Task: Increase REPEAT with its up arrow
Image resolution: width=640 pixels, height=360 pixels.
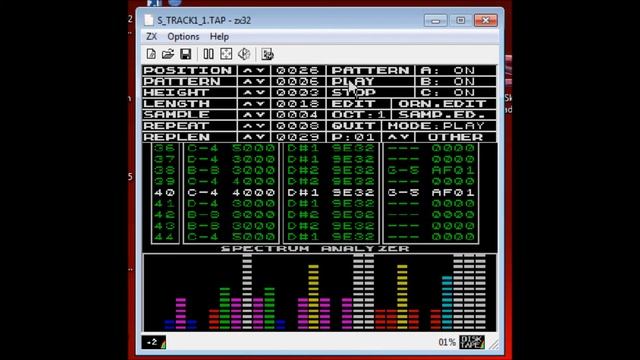Action: (x=247, y=126)
